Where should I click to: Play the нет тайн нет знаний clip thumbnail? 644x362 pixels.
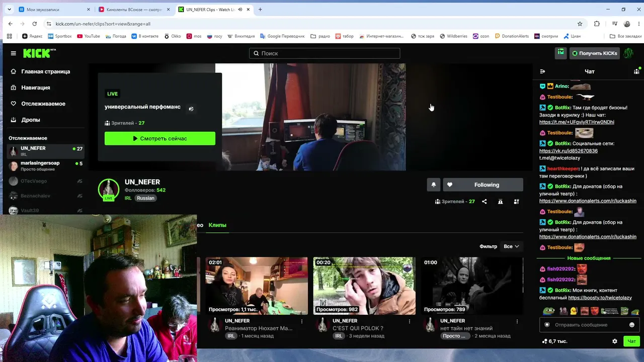tap(472, 286)
